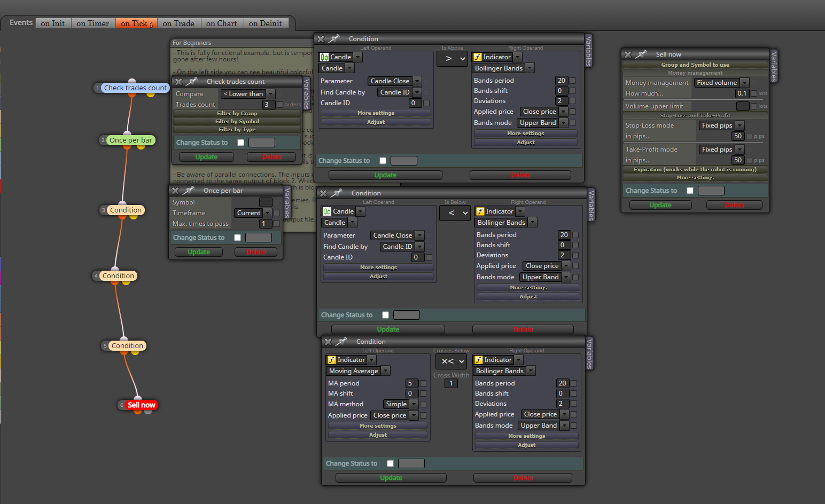
Task: Close the Sell now panel
Action: 628,54
